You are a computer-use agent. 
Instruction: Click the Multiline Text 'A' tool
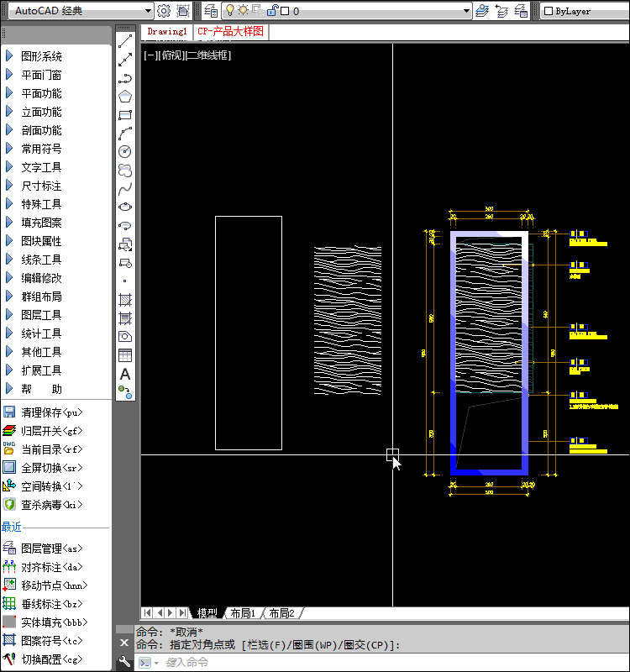coord(125,374)
